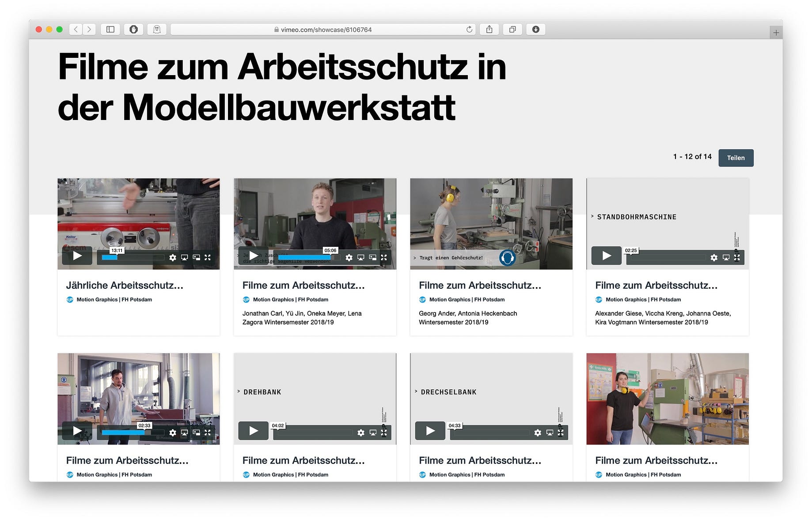Click the '1 - 12 of 14' count text
This screenshot has width=812, height=520.
[x=692, y=157]
